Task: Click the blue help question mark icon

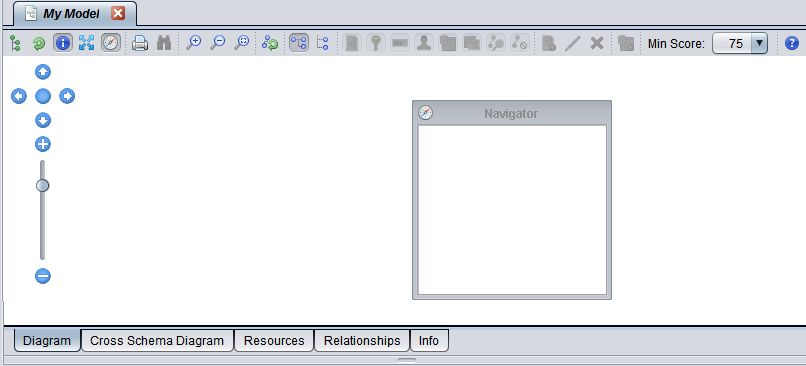Action: click(792, 43)
